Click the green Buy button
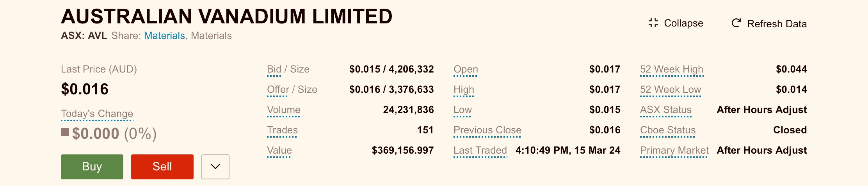The image size is (868, 186). (x=92, y=167)
